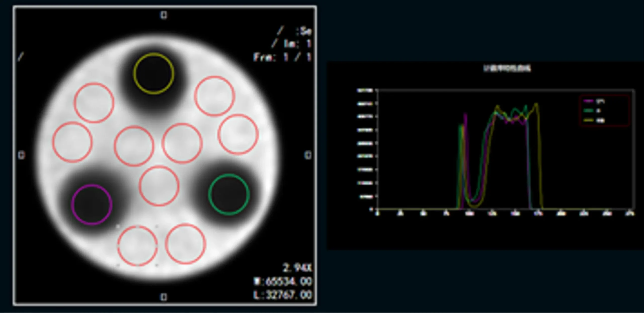Viewport: 644px width, 313px height.
Task: Click the L: 32767.00 window level overlay
Action: click(283, 295)
